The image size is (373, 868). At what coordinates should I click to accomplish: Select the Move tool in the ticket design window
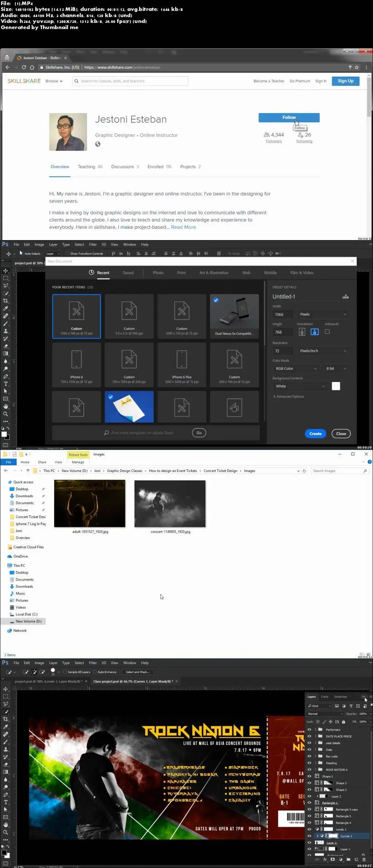click(x=5, y=689)
